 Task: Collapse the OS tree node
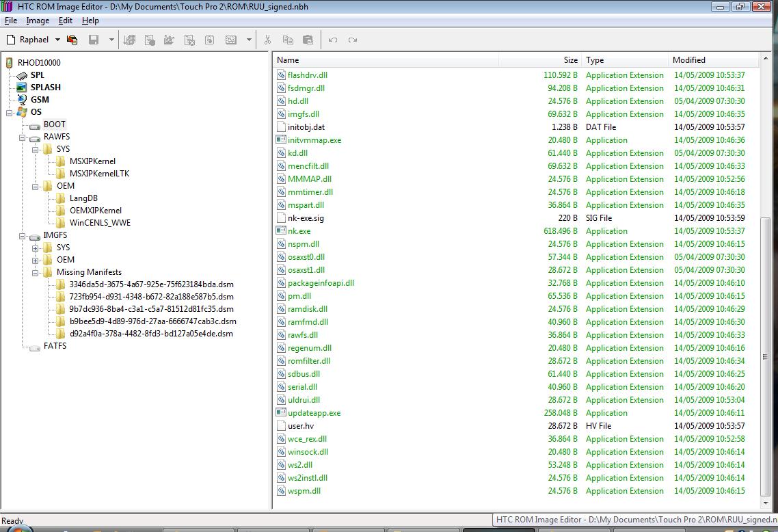[x=10, y=112]
